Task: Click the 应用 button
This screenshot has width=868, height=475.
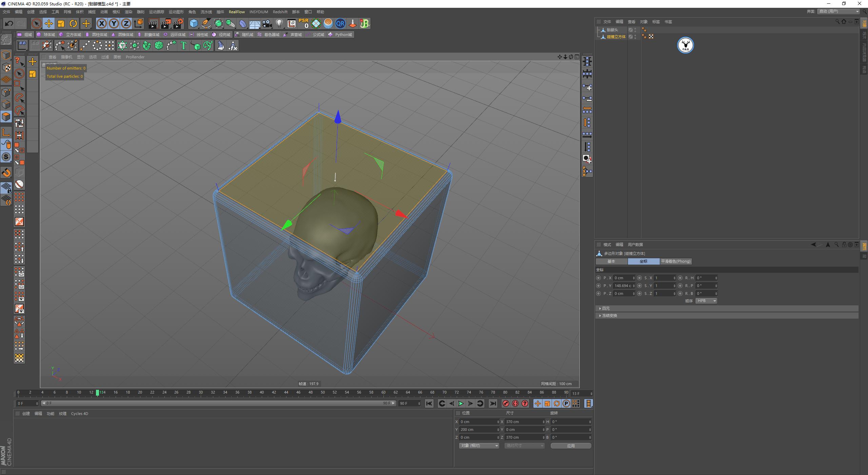Action: pyautogui.click(x=571, y=445)
